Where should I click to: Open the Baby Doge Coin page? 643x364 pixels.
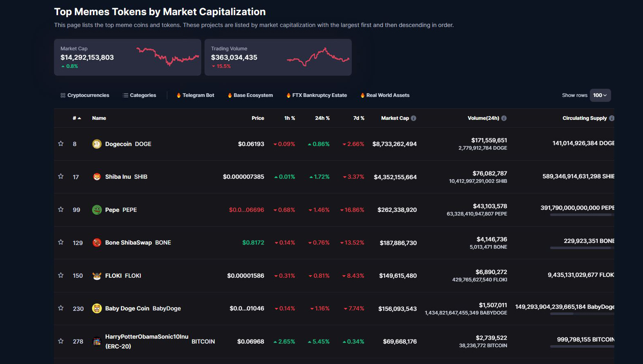coord(143,308)
